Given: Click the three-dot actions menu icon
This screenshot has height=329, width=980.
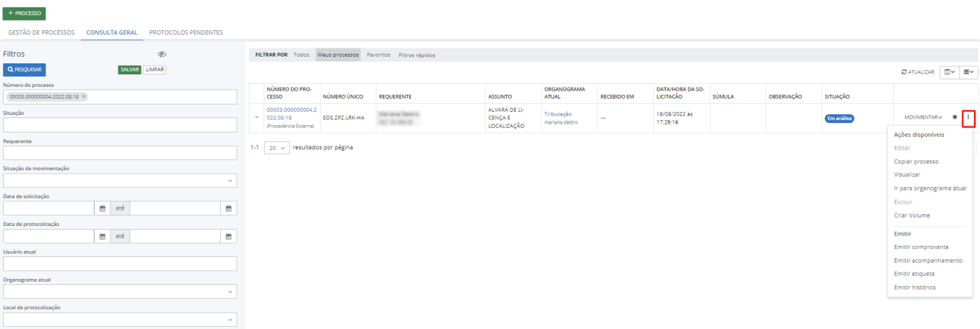Looking at the screenshot, I should tap(968, 117).
